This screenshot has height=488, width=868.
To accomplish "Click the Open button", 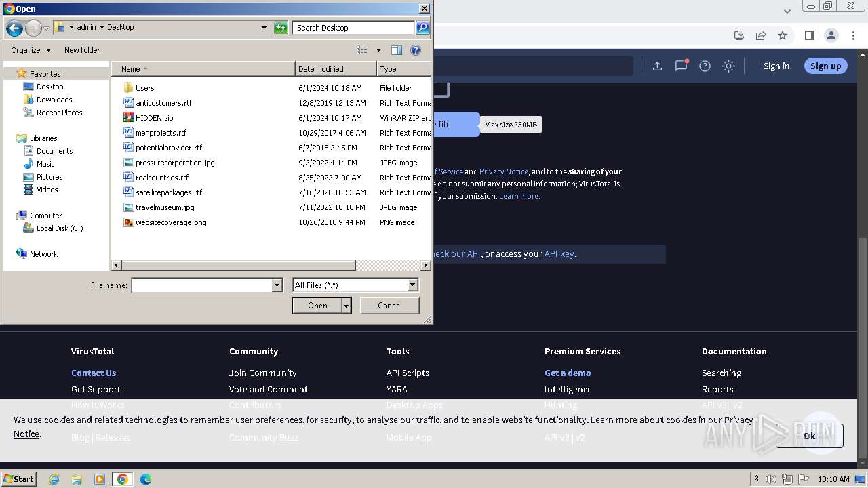I will pyautogui.click(x=317, y=306).
